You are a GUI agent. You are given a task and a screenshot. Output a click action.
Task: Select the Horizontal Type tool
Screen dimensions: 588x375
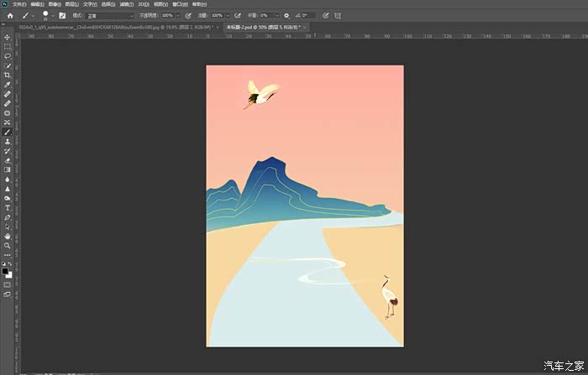[8, 207]
